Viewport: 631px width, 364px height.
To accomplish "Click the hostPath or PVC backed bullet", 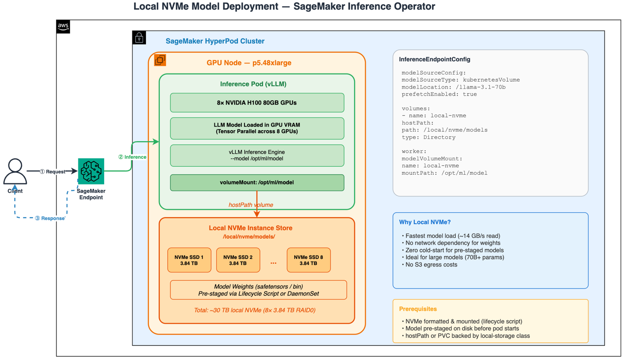I will [466, 336].
